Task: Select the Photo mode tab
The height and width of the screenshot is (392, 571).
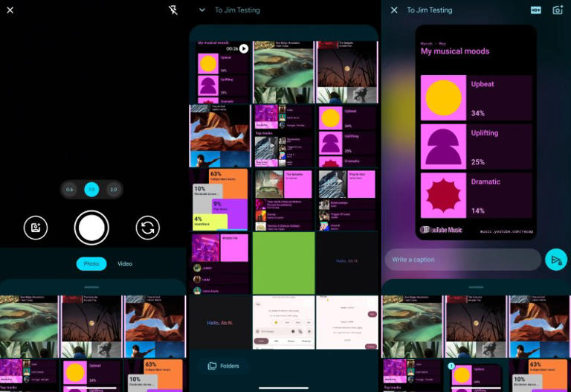Action: click(91, 264)
